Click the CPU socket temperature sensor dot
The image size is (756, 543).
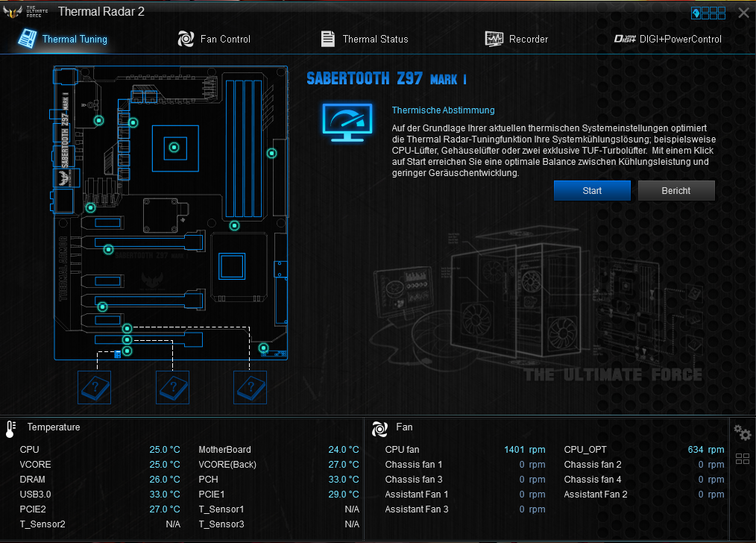pos(174,147)
